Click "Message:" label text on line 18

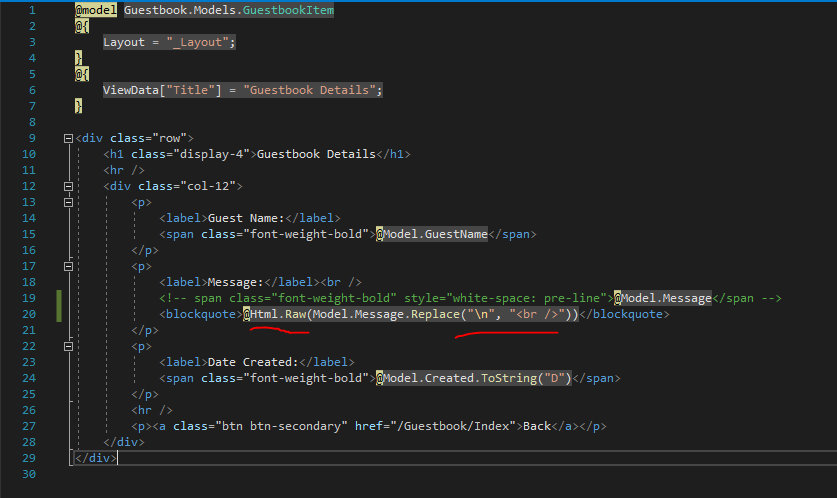(x=235, y=282)
